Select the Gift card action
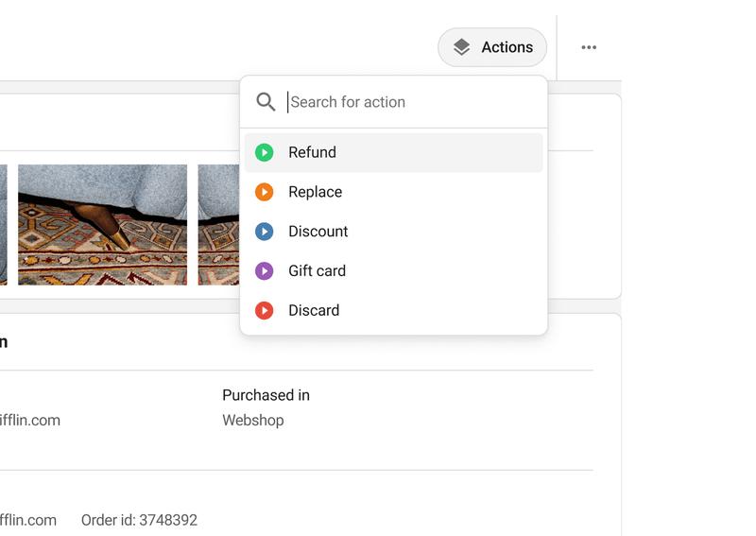Image resolution: width=756 pixels, height=536 pixels. [x=393, y=271]
